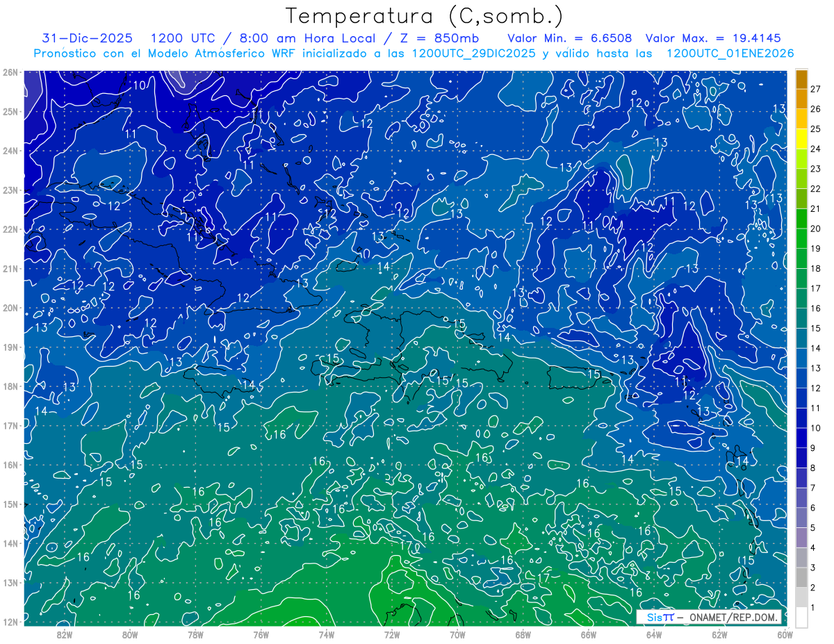The width and height of the screenshot is (834, 644).
Task: Click the "20N" latitude axis label
Action: (x=10, y=308)
